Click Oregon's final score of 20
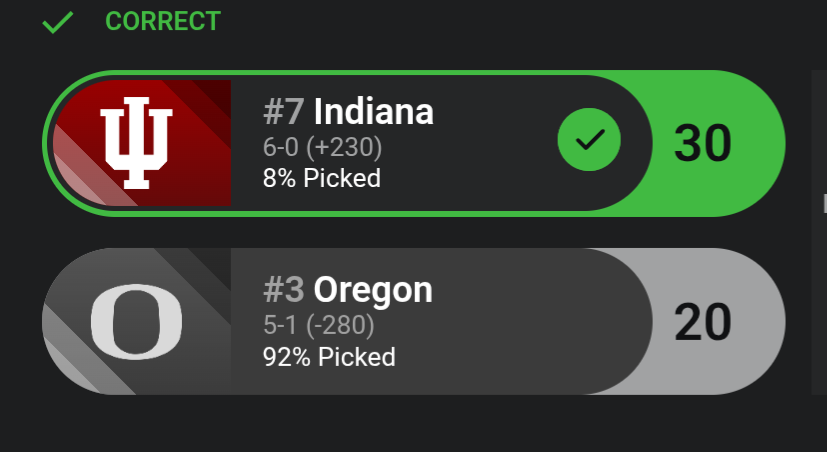827x452 pixels. pyautogui.click(x=703, y=321)
